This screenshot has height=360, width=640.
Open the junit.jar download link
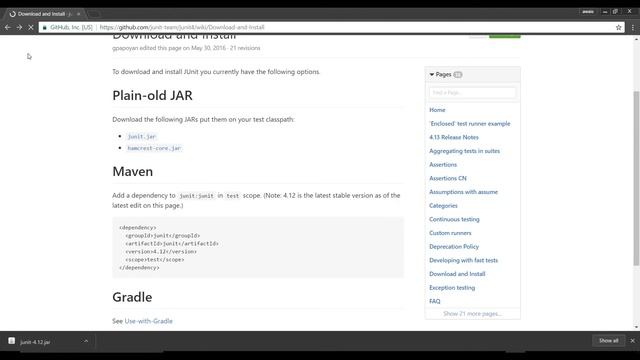point(142,136)
